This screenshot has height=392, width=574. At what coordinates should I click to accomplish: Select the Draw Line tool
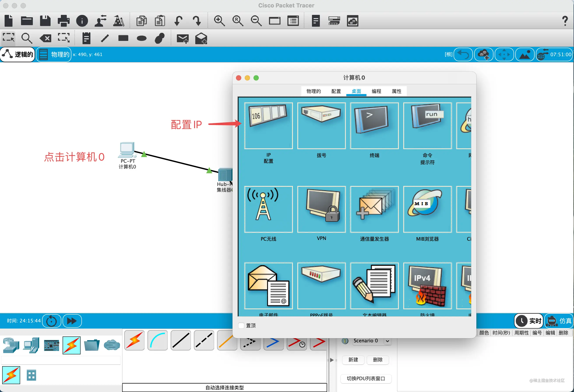pyautogui.click(x=105, y=38)
